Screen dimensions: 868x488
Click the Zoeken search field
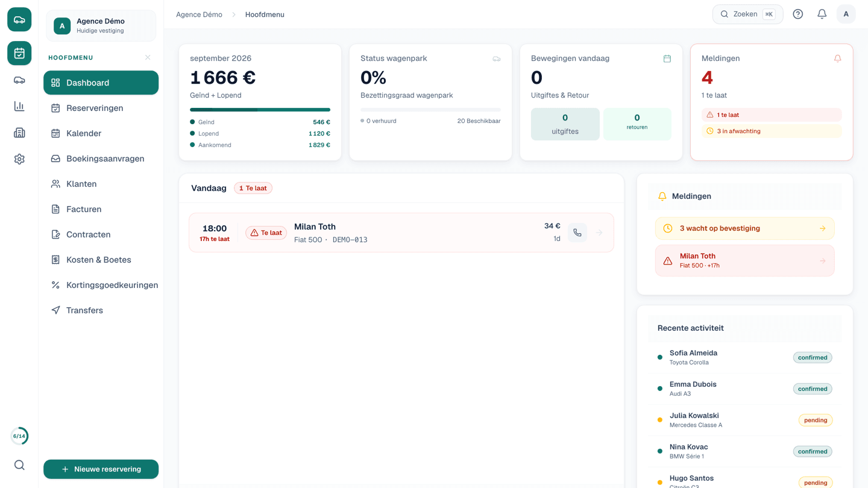[747, 14]
